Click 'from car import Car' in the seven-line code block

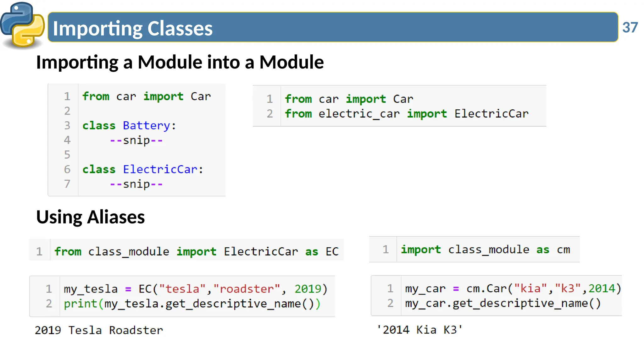pyautogui.click(x=147, y=96)
